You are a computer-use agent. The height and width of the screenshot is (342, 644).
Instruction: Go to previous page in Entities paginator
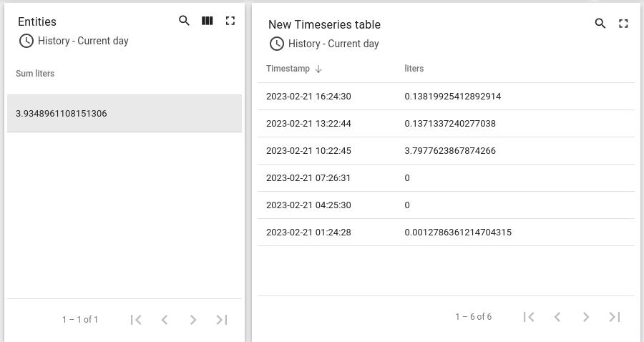pos(165,319)
